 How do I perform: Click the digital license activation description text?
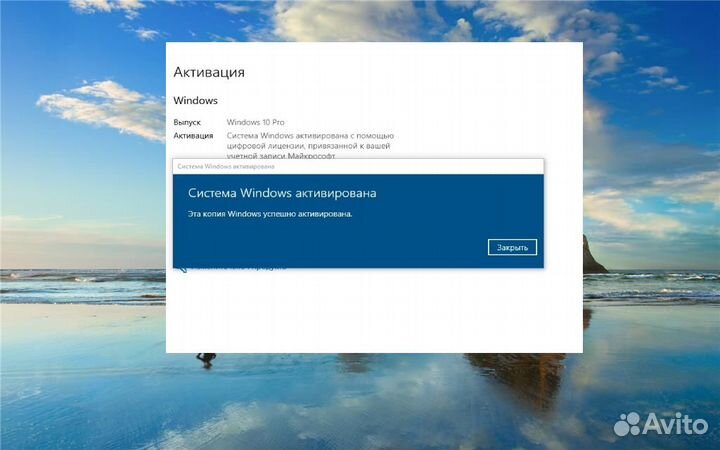(x=310, y=146)
